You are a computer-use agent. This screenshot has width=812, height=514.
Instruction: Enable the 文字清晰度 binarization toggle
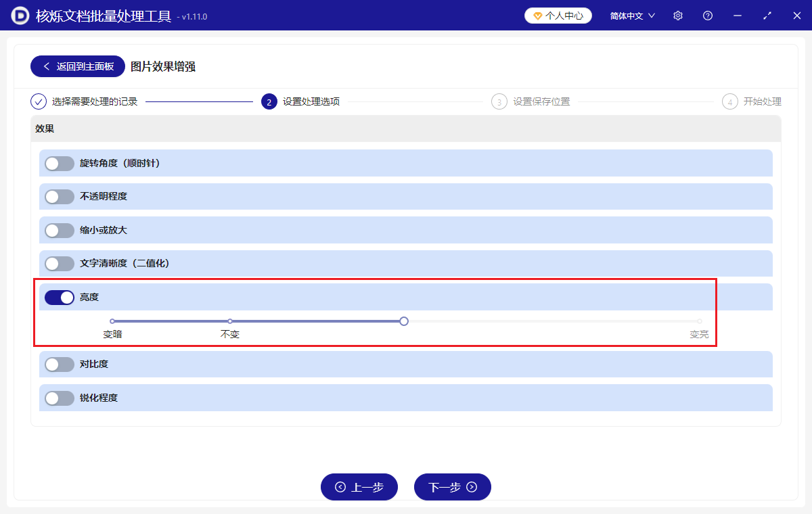click(x=59, y=263)
